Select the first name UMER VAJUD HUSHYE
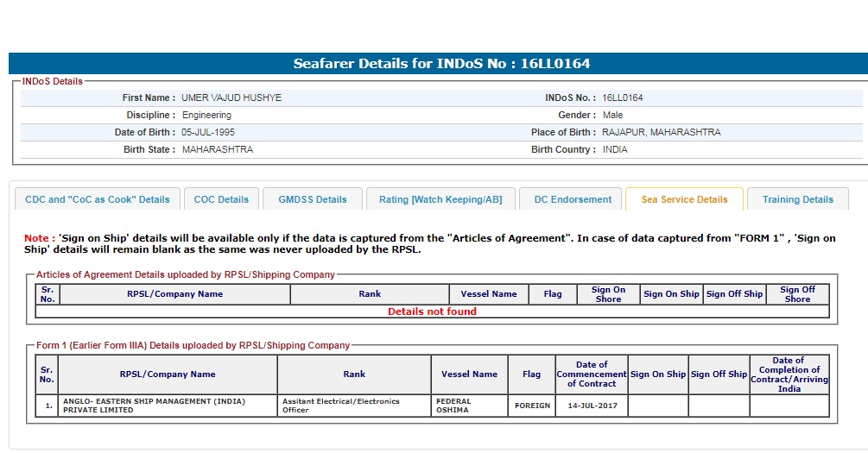The width and height of the screenshot is (868, 453). (231, 98)
